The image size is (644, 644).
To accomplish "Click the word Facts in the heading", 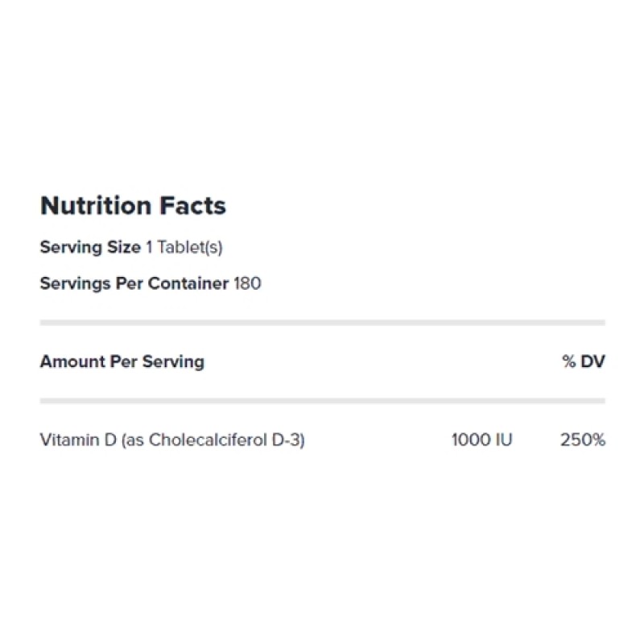I will point(192,206).
